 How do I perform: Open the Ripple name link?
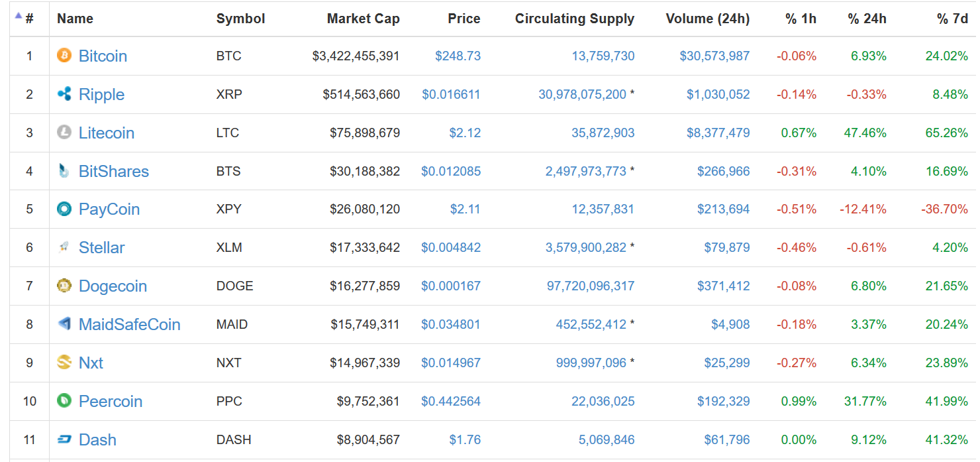pyautogui.click(x=101, y=94)
